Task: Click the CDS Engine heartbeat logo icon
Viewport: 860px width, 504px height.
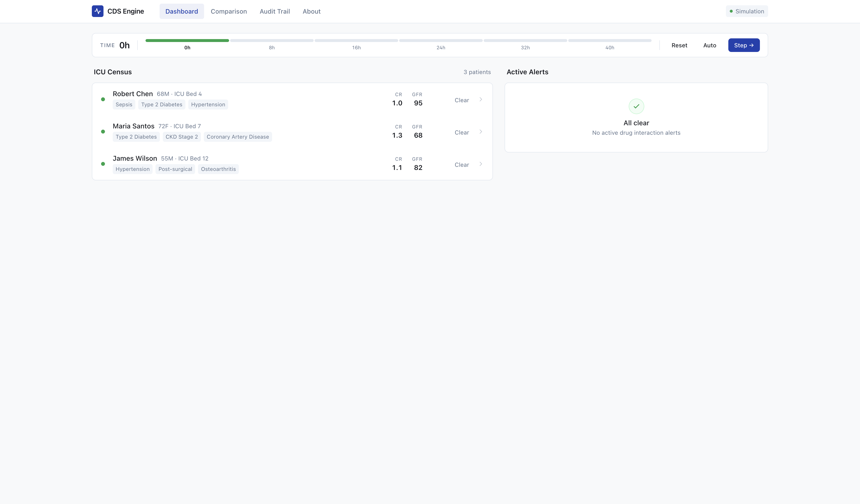Action: 98,11
